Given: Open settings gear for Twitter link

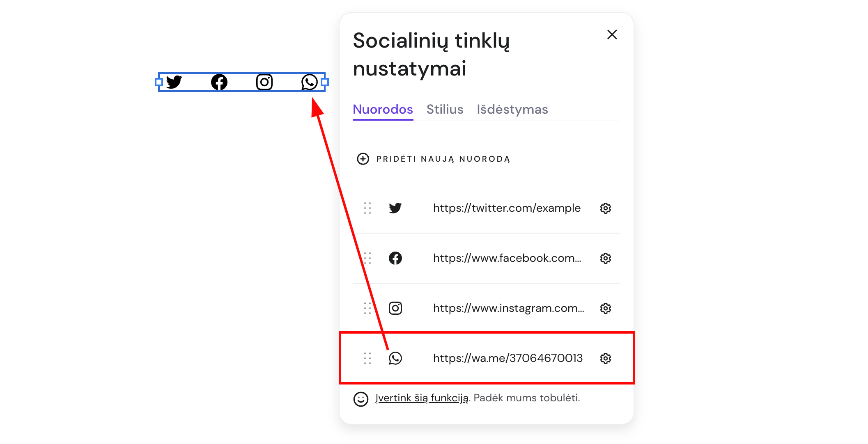Looking at the screenshot, I should click(x=605, y=208).
